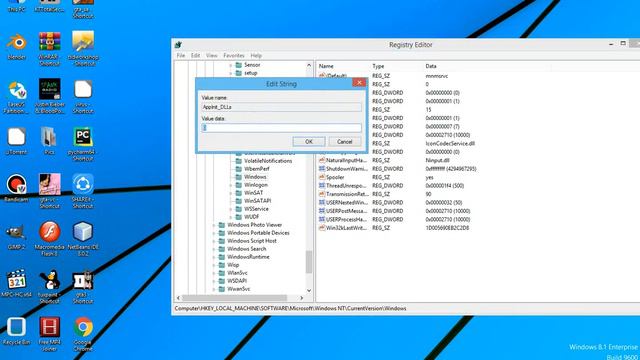Select the Wlop key
640x360 pixels.
233,265
